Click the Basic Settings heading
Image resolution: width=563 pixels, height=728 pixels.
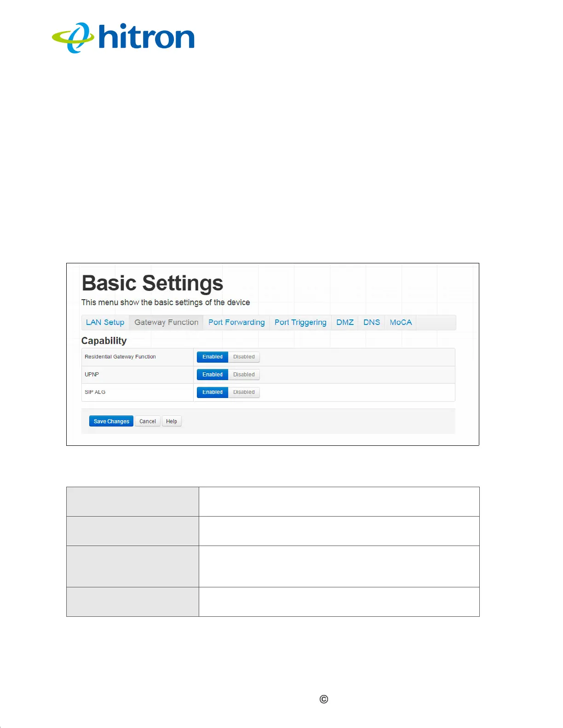click(152, 283)
